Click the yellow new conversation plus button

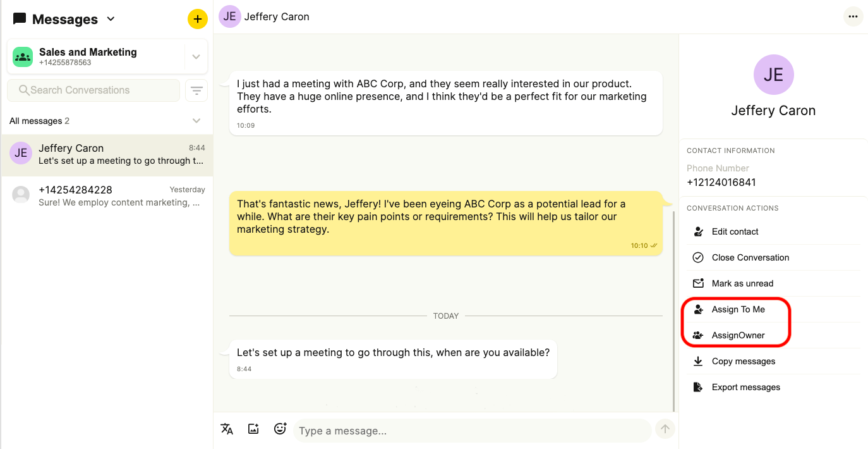(198, 19)
